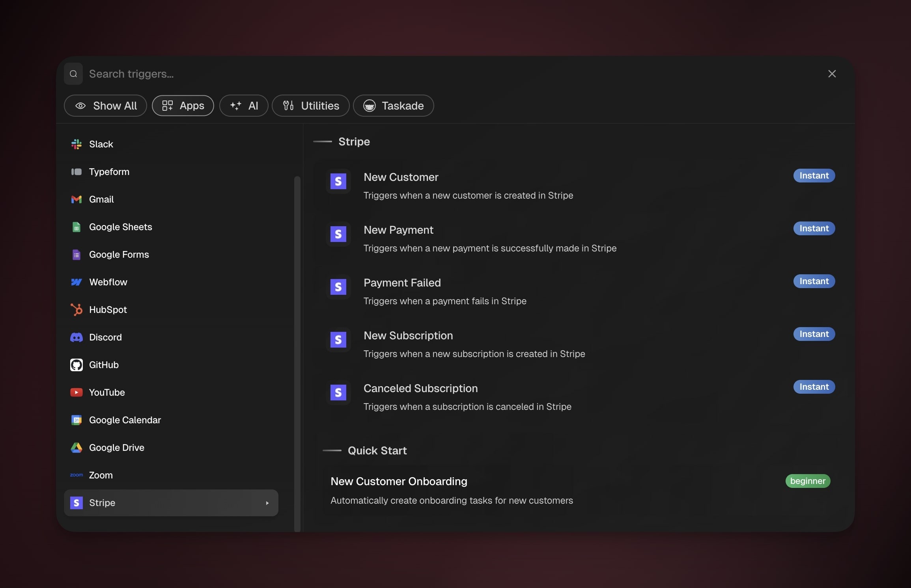Image resolution: width=911 pixels, height=588 pixels.
Task: Click the Slack icon in sidebar
Action: click(x=76, y=144)
